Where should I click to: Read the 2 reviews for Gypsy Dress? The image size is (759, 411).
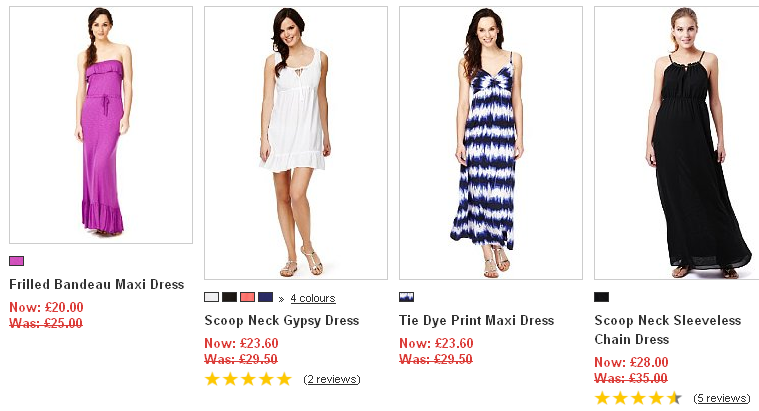click(331, 379)
